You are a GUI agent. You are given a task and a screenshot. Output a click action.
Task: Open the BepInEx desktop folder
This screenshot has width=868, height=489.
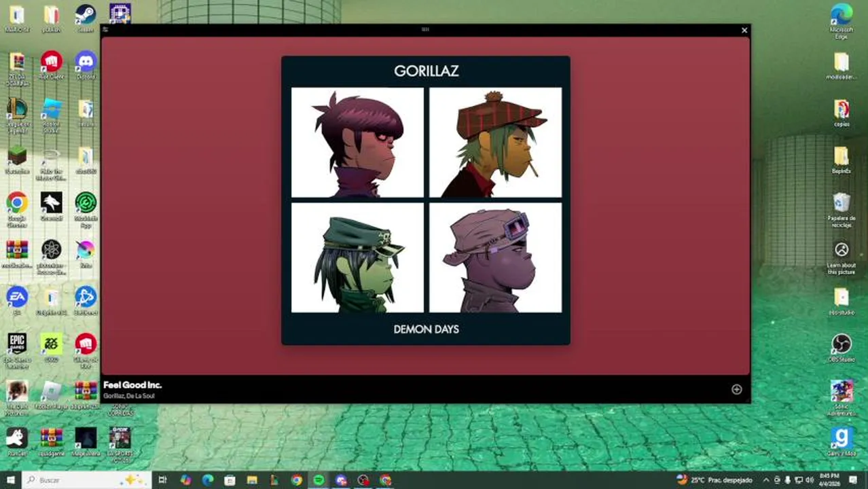[842, 160]
